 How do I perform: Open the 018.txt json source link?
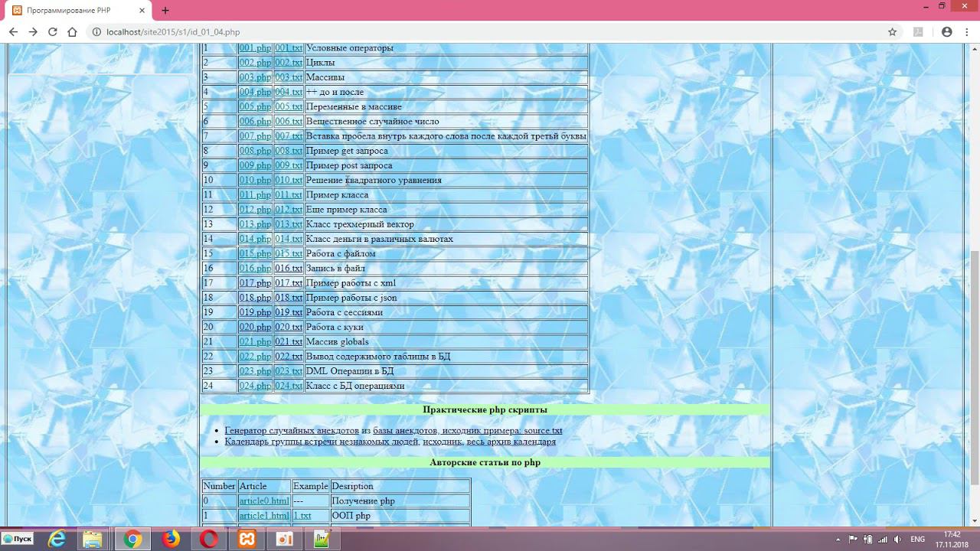click(x=289, y=298)
